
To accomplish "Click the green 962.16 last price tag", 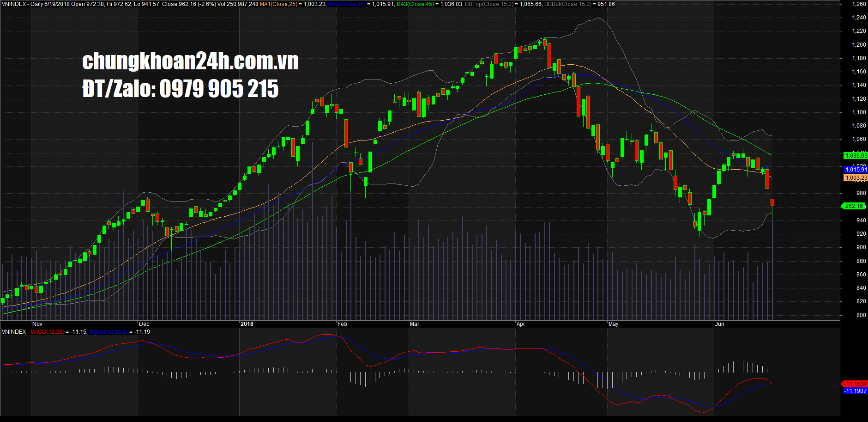I will coord(854,206).
